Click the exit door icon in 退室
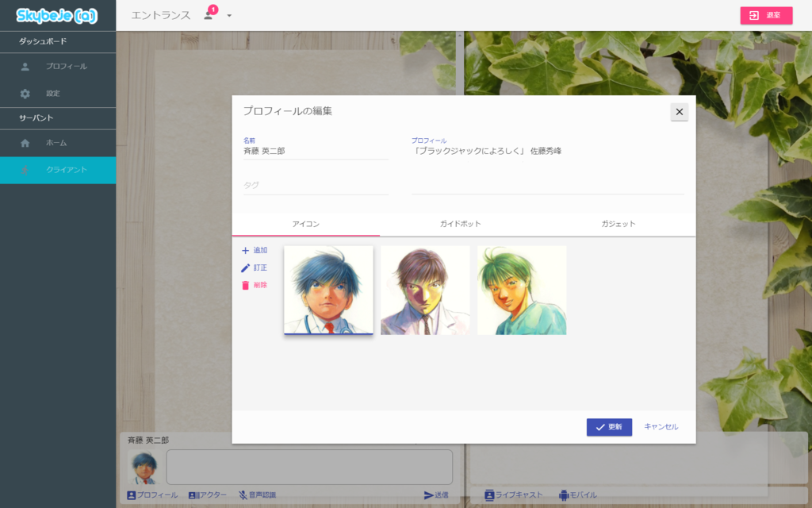 (x=754, y=16)
